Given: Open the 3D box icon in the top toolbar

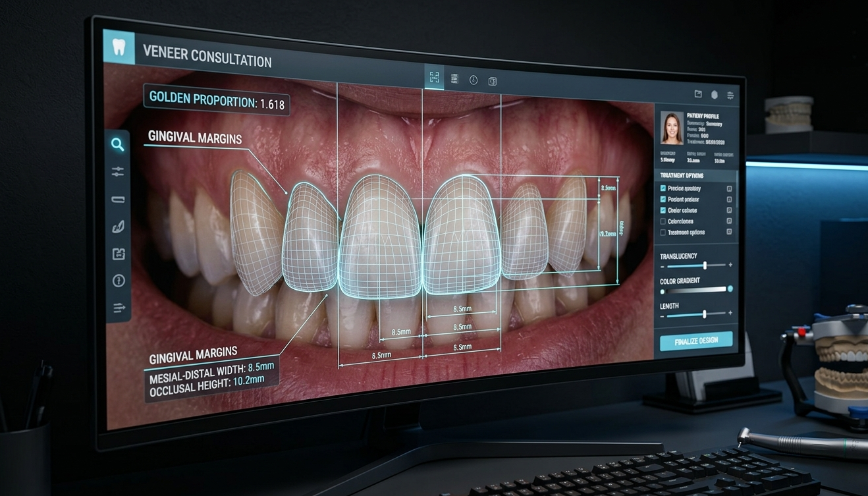Looking at the screenshot, I should click(x=492, y=81).
